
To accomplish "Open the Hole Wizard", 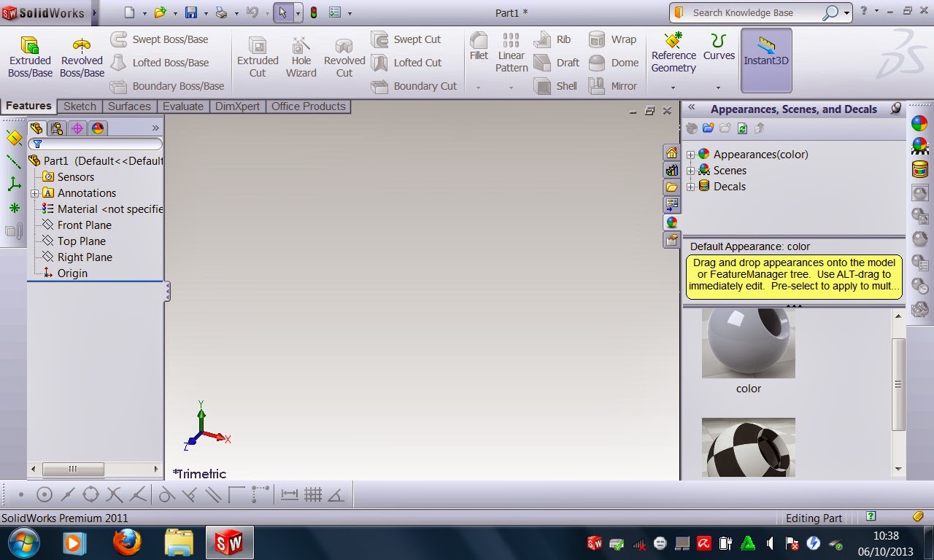I will coord(301,57).
